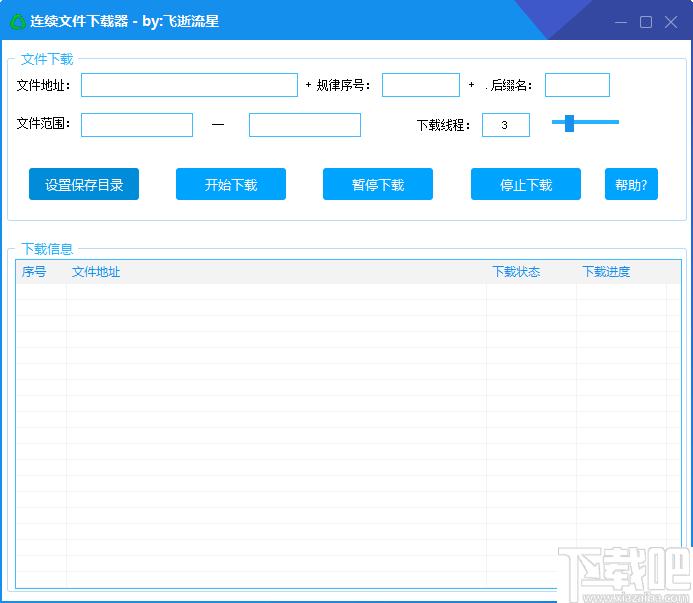Click the 文件范围 start field
The image size is (693, 603).
(x=137, y=125)
